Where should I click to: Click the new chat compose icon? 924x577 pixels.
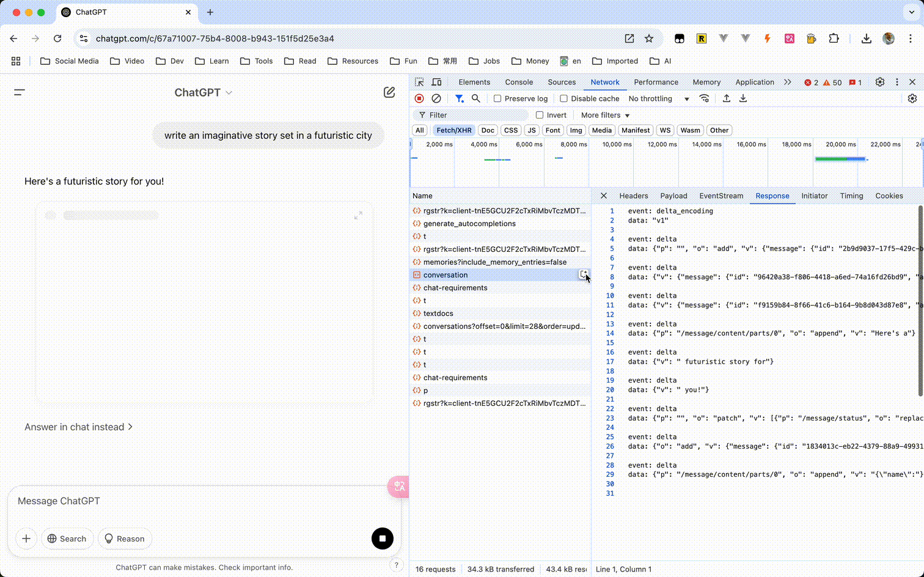pos(389,92)
